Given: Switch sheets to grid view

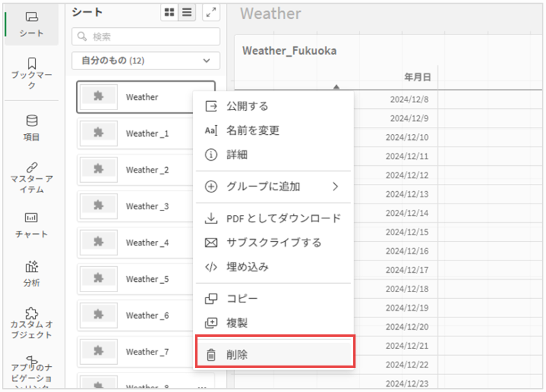Looking at the screenshot, I should tap(169, 12).
